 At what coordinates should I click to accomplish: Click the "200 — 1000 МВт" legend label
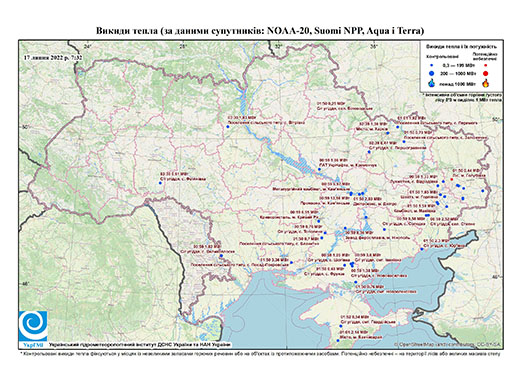459,73
